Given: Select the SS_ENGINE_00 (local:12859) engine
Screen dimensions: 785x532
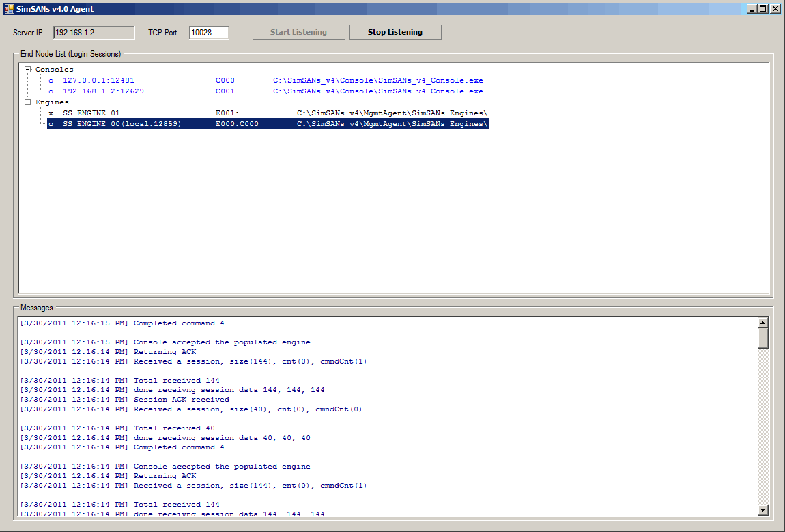Looking at the screenshot, I should [122, 124].
